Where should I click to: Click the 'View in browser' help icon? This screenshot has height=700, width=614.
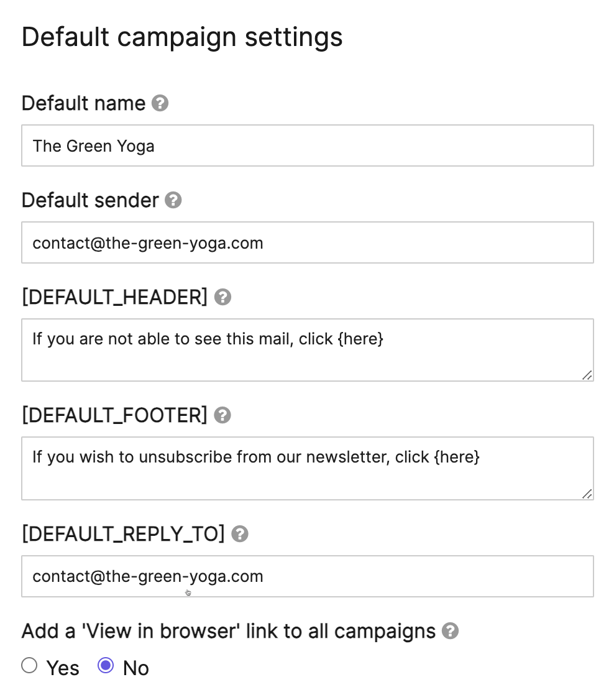coord(450,631)
